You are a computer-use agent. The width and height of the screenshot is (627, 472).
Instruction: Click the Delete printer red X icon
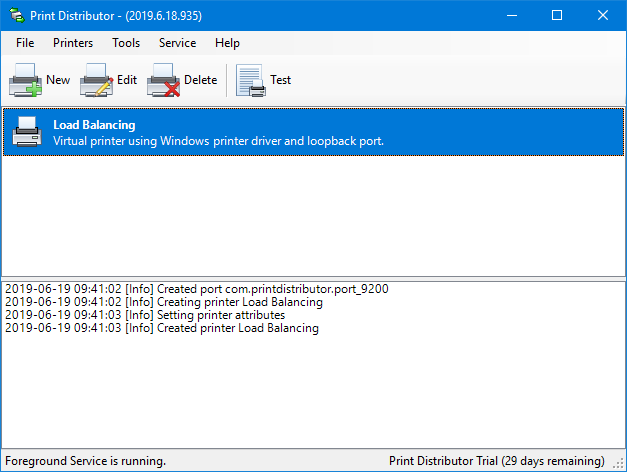pyautogui.click(x=163, y=80)
